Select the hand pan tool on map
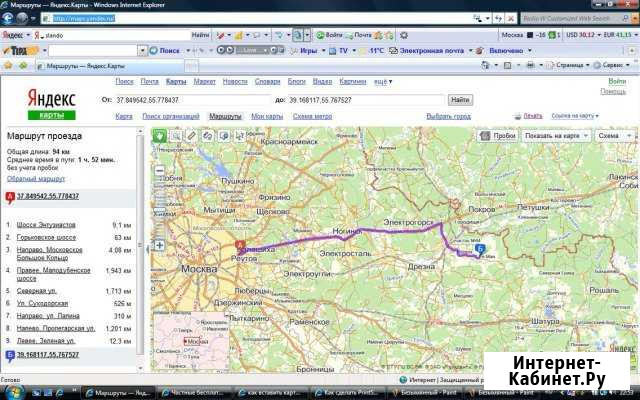 pos(159,135)
